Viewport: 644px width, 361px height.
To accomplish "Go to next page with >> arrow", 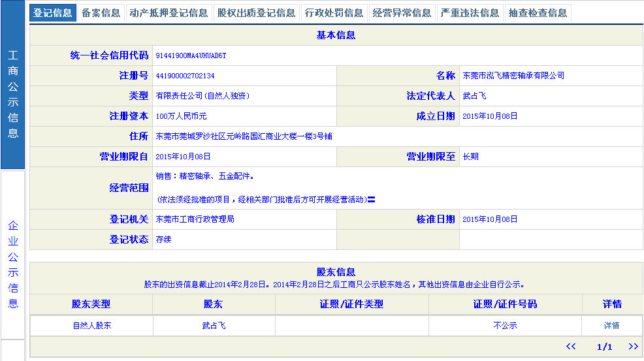I will pos(633,347).
